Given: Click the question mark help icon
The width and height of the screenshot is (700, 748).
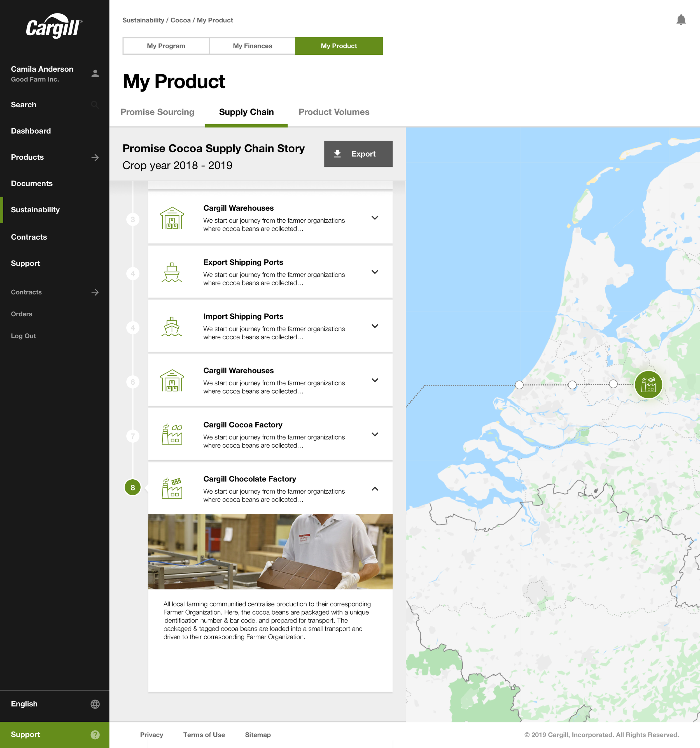Looking at the screenshot, I should pos(95,735).
